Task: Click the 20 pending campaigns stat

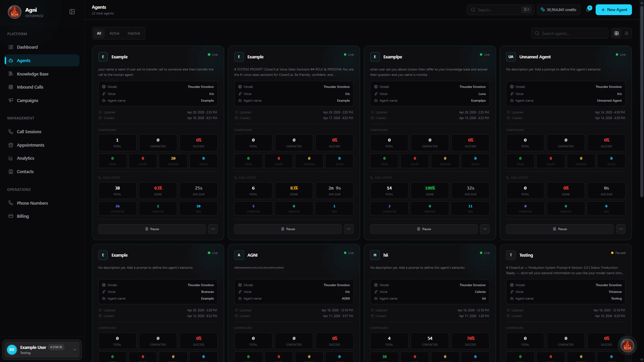Action: [173, 161]
